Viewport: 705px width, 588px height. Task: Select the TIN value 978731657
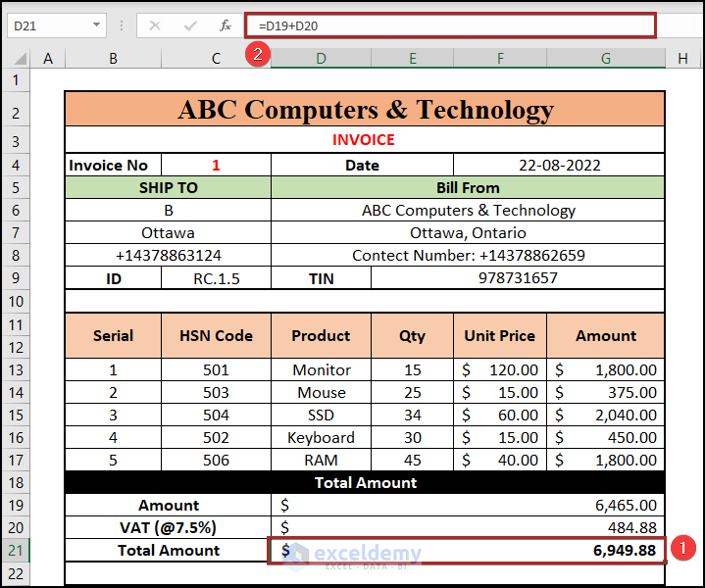pos(518,278)
